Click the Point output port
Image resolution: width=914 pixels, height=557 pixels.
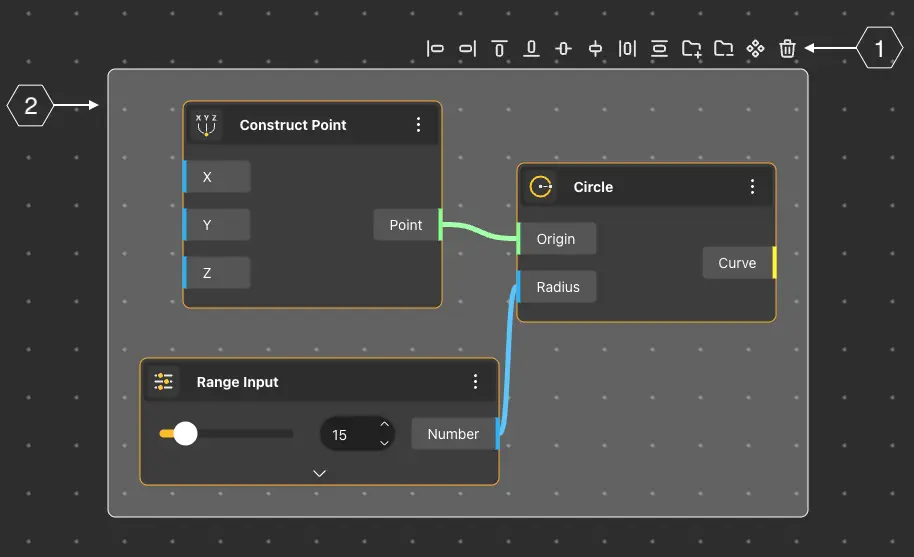[408, 225]
